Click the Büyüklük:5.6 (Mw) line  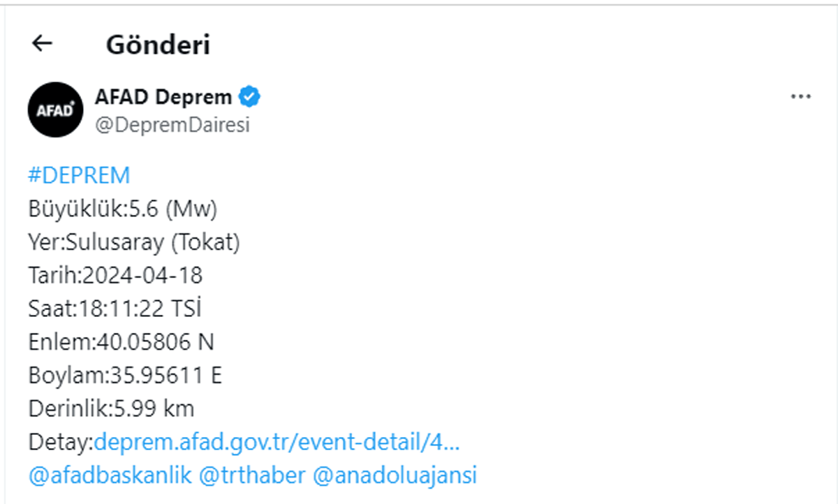click(x=122, y=209)
